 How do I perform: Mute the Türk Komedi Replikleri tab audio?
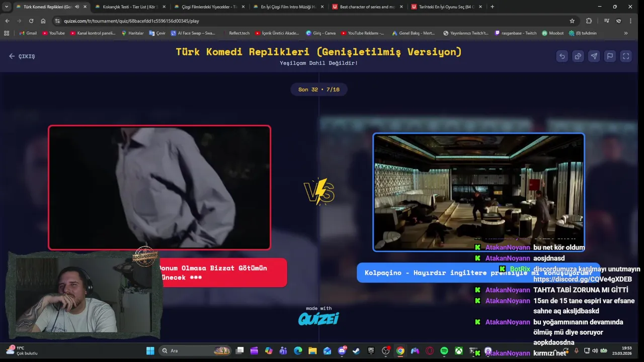77,7
